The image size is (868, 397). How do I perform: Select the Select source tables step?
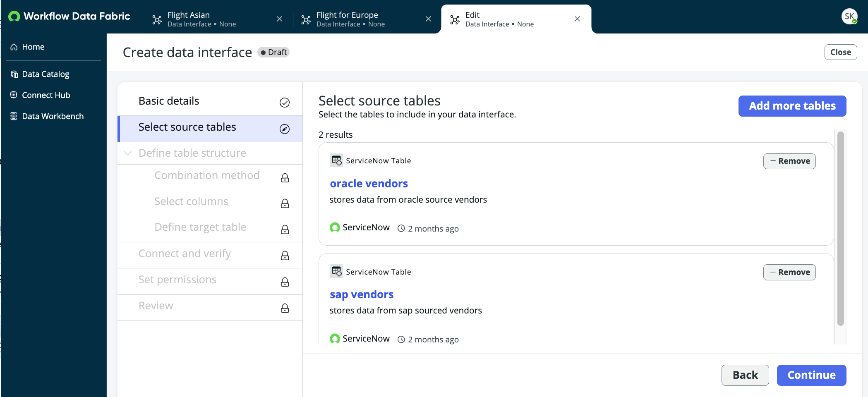[210, 129]
